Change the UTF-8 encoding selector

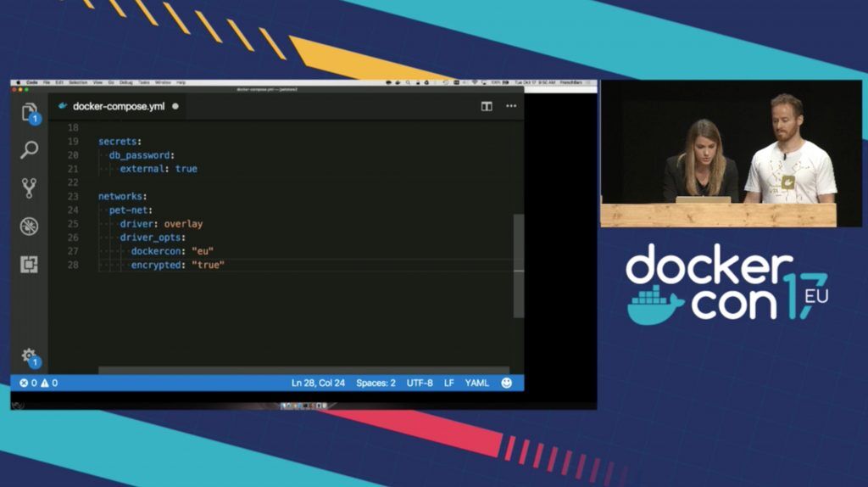tap(420, 383)
